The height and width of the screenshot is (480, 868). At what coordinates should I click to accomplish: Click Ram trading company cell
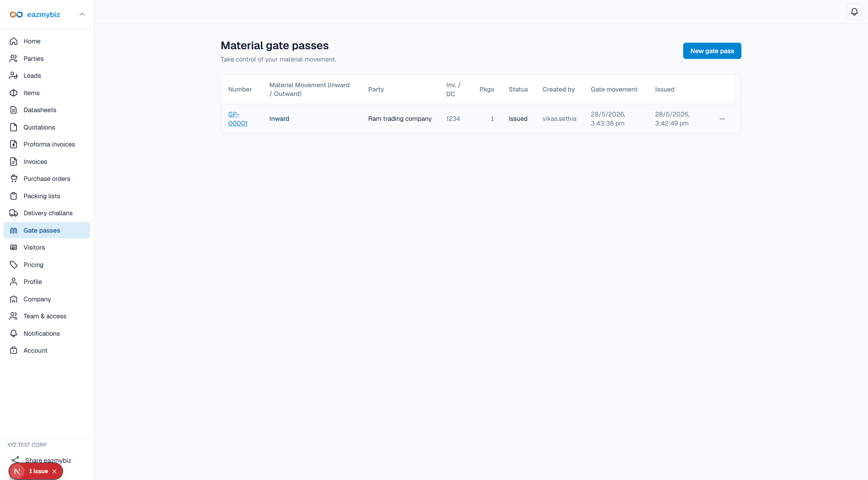(400, 119)
